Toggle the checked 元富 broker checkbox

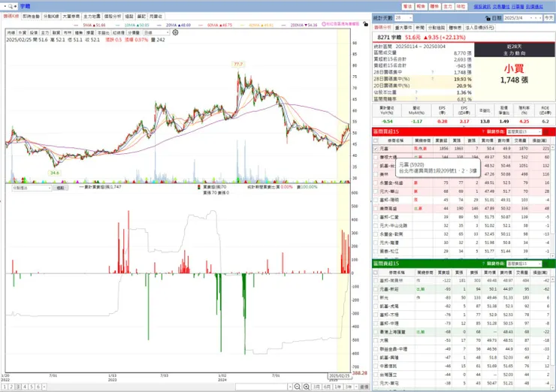coord(376,149)
